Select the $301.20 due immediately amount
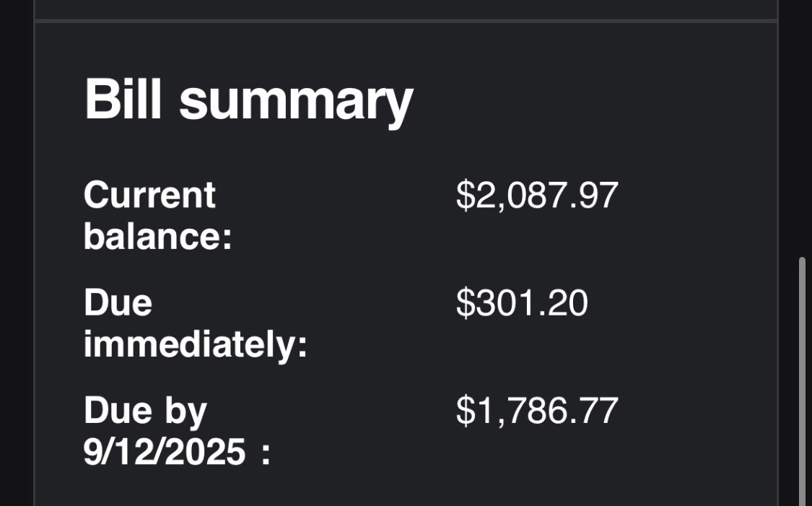The width and height of the screenshot is (812, 506). tap(522, 303)
